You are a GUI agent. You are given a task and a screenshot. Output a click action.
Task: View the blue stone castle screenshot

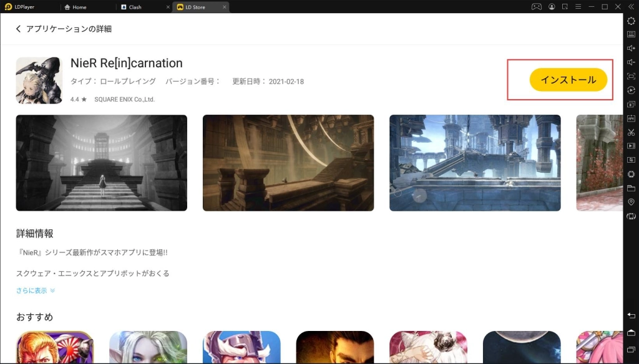(475, 163)
